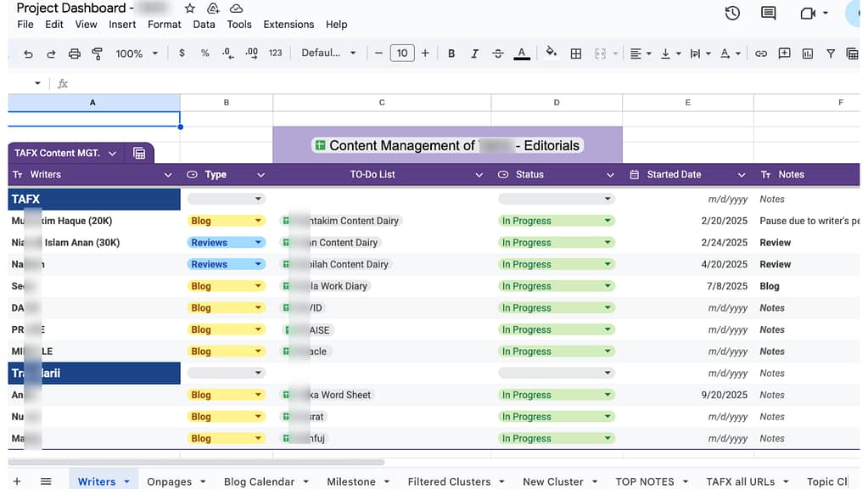Open the zoom level 100% dropdown

click(136, 53)
